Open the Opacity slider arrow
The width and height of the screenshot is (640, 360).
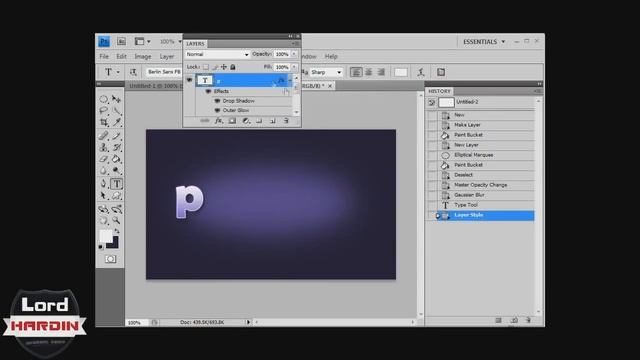coord(294,54)
